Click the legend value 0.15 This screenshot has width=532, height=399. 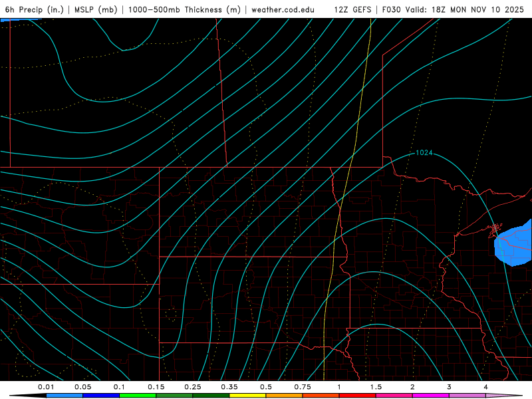156,387
